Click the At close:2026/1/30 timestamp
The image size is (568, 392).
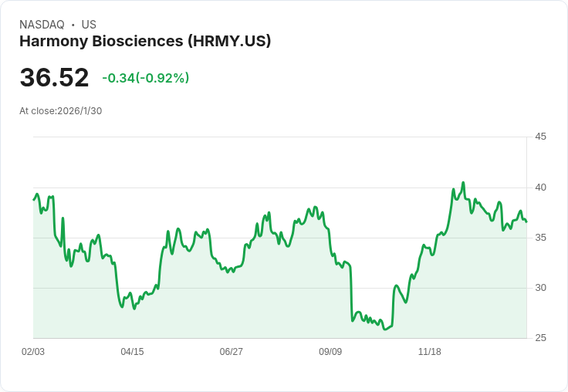click(x=60, y=111)
